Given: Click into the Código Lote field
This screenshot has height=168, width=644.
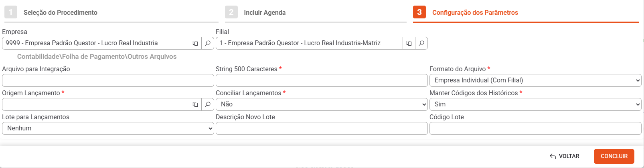Looking at the screenshot, I should (x=535, y=128).
